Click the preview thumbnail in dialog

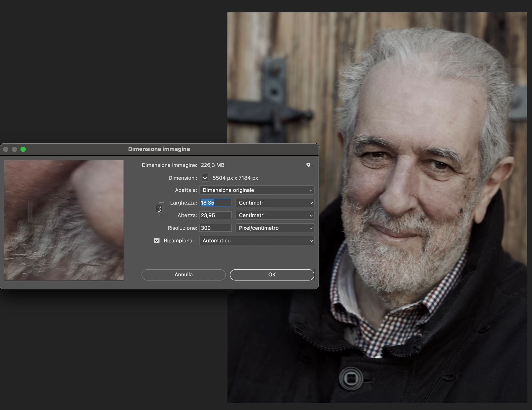[64, 220]
